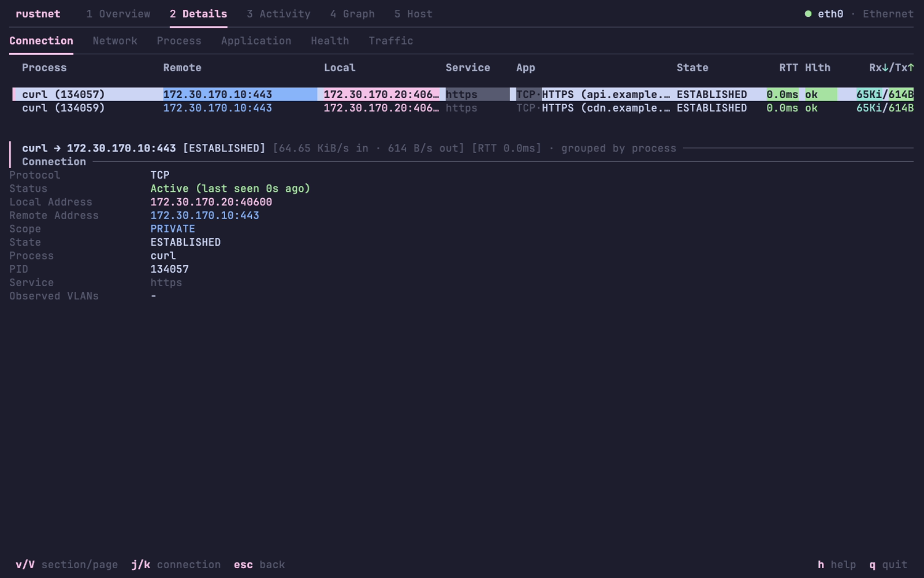This screenshot has width=924, height=578.
Task: Click the Service value https in details
Action: coord(166,283)
